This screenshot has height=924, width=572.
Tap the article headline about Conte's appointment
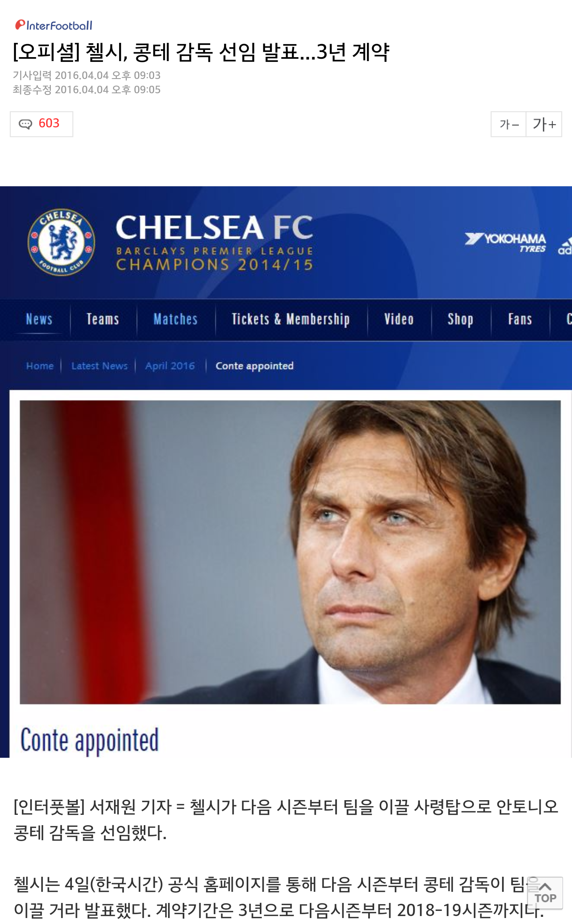click(201, 52)
